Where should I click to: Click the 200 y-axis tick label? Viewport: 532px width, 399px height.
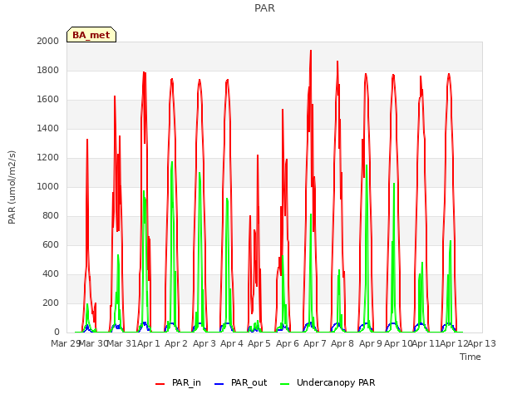pyautogui.click(x=51, y=303)
